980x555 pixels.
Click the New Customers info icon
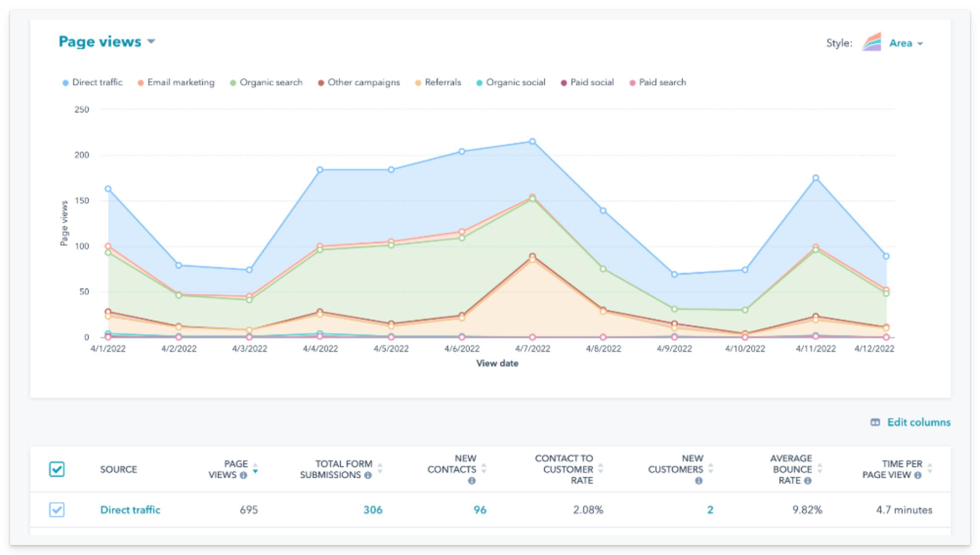pos(699,481)
